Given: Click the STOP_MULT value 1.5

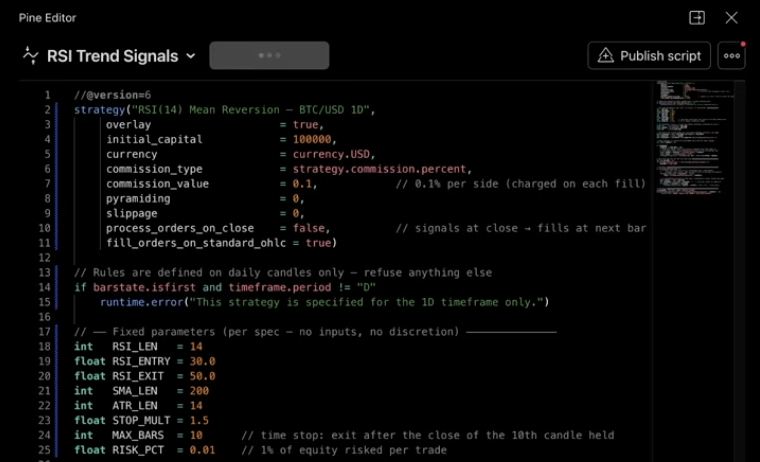Looking at the screenshot, I should 199,420.
